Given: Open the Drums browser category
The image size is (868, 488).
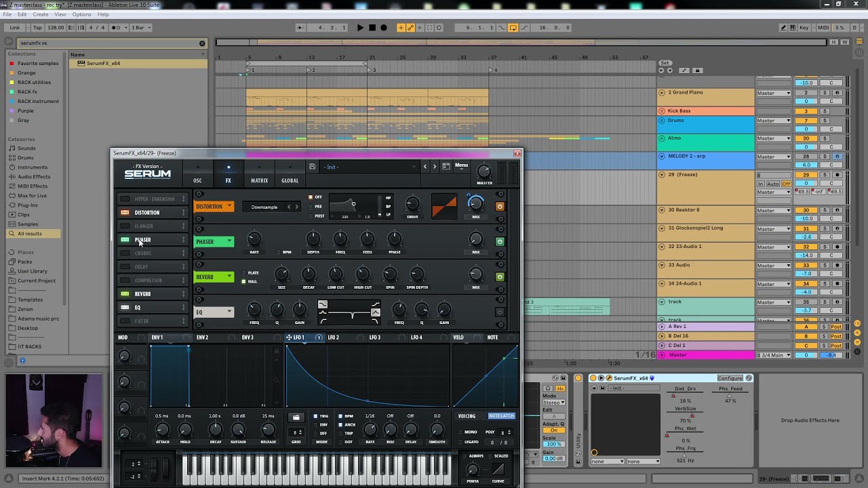Looking at the screenshot, I should (x=26, y=158).
